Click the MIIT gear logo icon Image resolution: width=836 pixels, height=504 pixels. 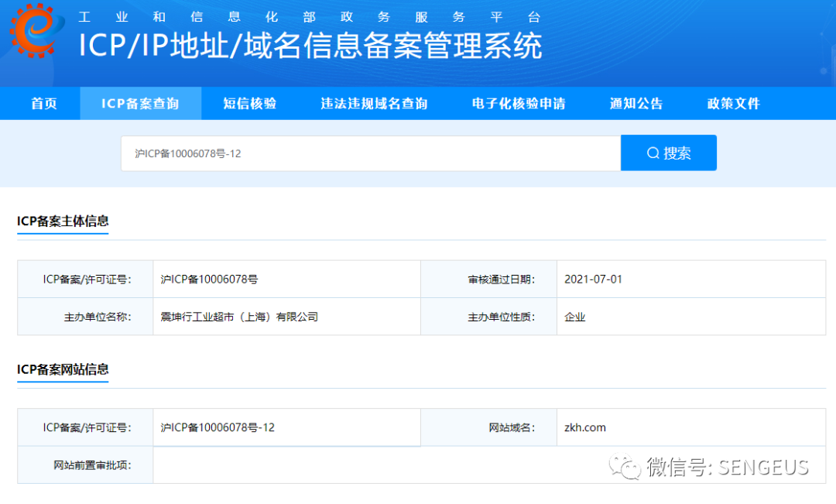tap(36, 30)
